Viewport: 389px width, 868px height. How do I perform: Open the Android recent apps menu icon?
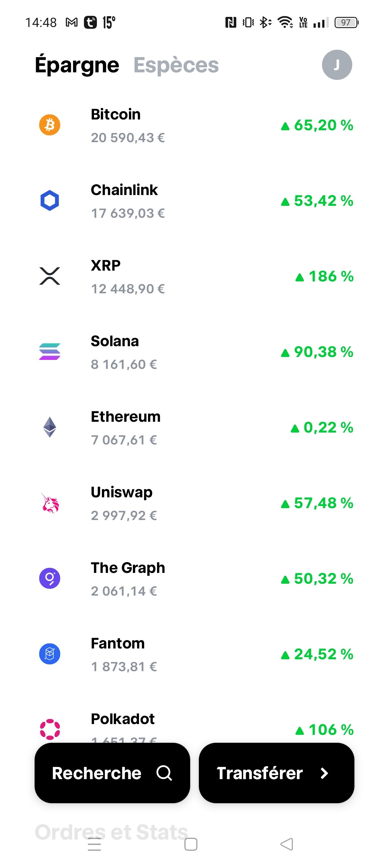tap(94, 844)
